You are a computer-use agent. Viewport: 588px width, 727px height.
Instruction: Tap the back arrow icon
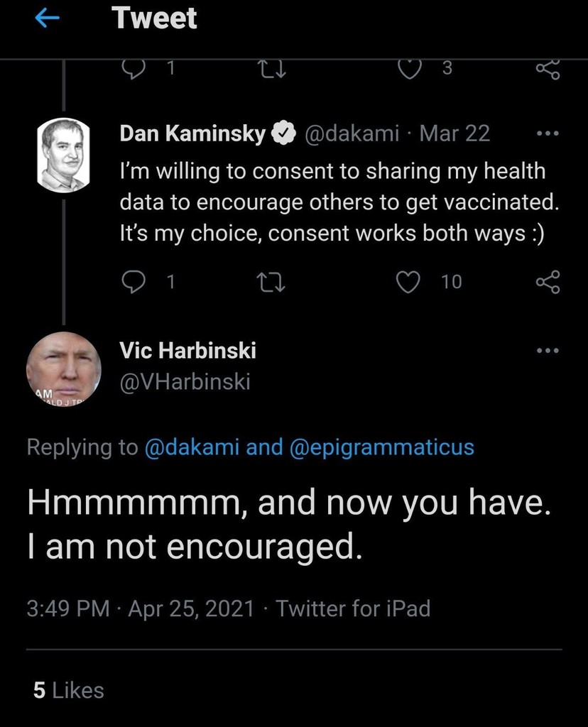[x=48, y=19]
